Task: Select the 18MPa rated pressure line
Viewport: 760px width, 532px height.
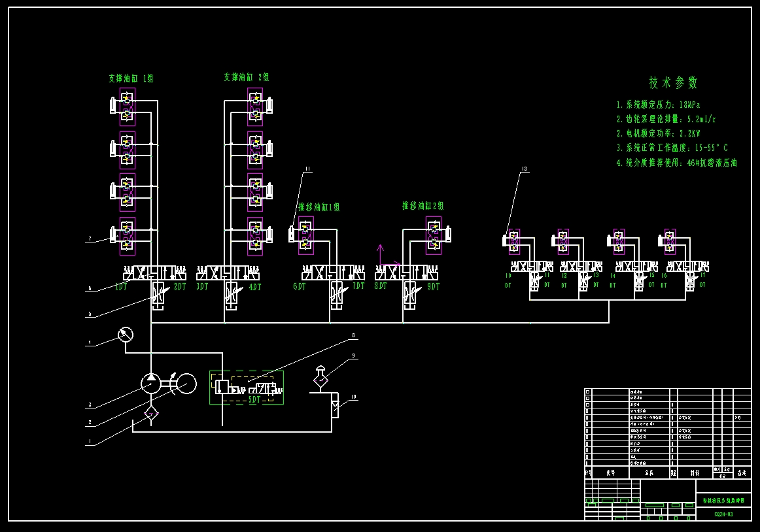Action: (658, 105)
